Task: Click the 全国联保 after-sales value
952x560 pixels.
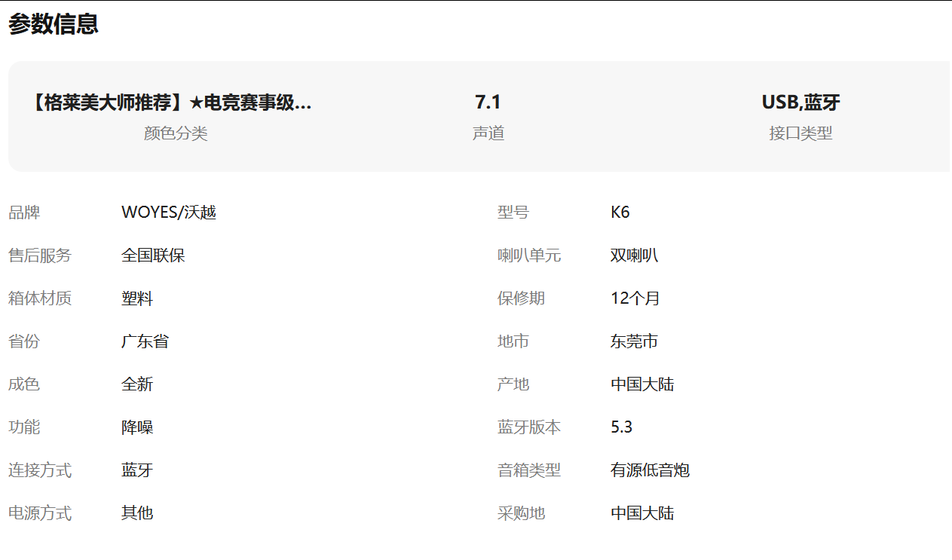Action: click(x=154, y=255)
